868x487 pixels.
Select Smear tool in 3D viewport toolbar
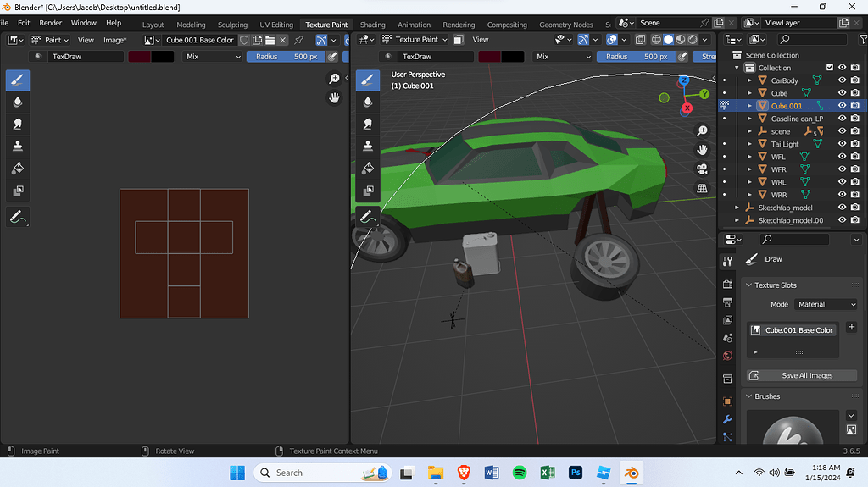pos(368,125)
